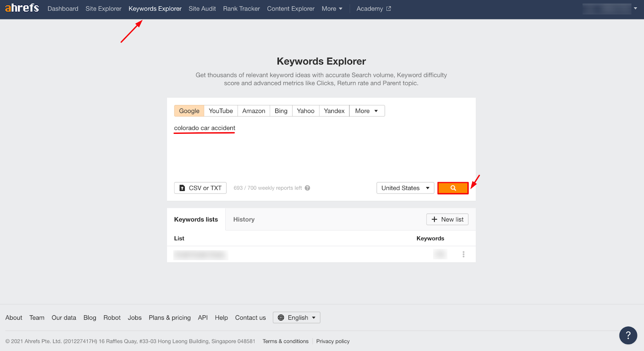Open the United States country dropdown
The width and height of the screenshot is (644, 351).
click(x=405, y=188)
